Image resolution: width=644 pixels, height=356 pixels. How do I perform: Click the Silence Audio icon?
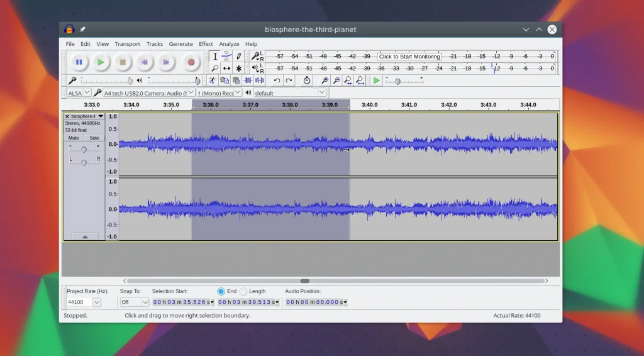pos(260,81)
